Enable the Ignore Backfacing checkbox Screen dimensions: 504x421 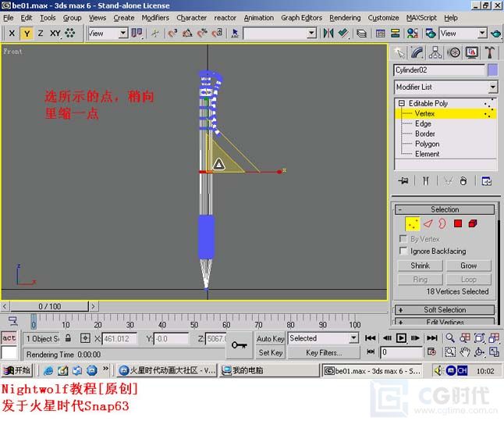(403, 251)
